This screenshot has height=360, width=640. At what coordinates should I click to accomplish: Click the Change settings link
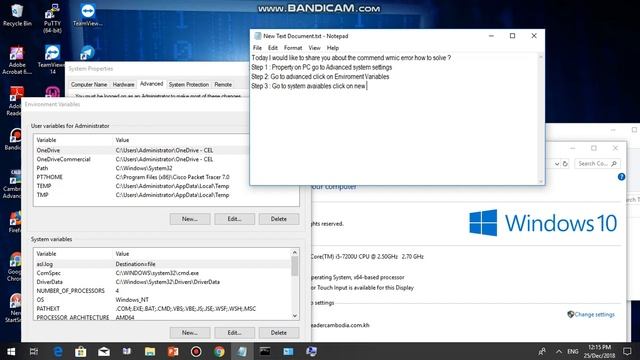(594, 315)
